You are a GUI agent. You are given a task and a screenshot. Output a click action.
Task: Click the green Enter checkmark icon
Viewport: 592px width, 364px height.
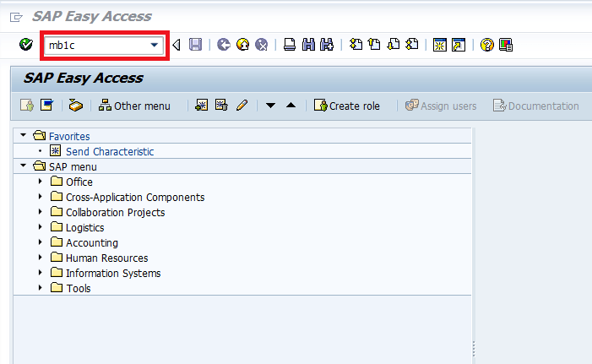click(x=26, y=45)
